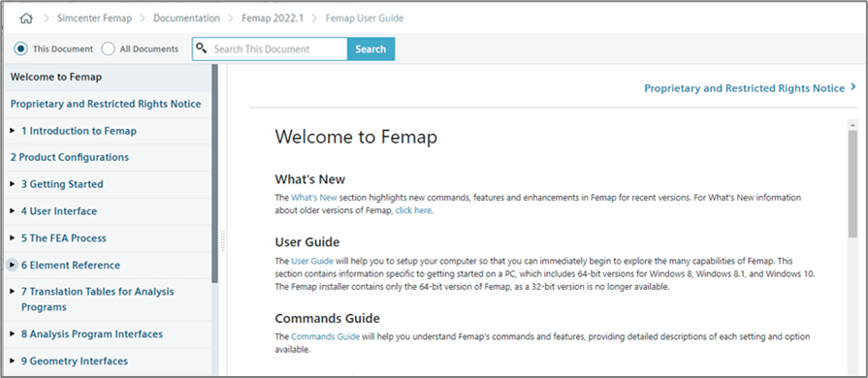Open the What's New link
This screenshot has width=868, height=378.
click(x=314, y=197)
